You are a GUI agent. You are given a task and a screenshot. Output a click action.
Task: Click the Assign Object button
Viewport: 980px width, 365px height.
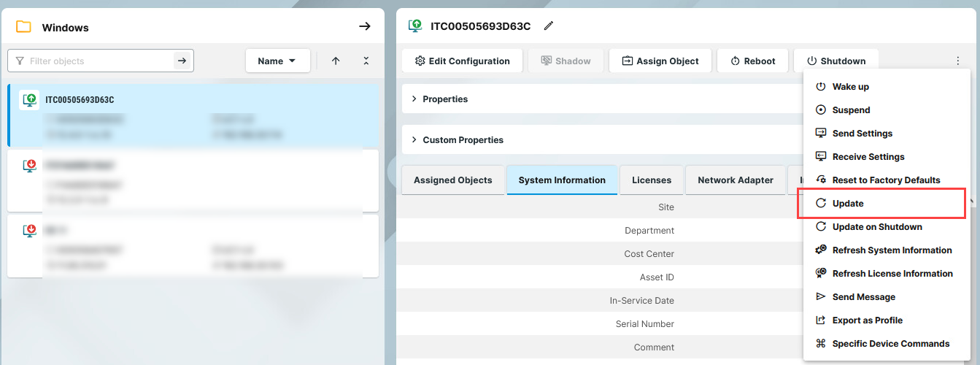(660, 61)
